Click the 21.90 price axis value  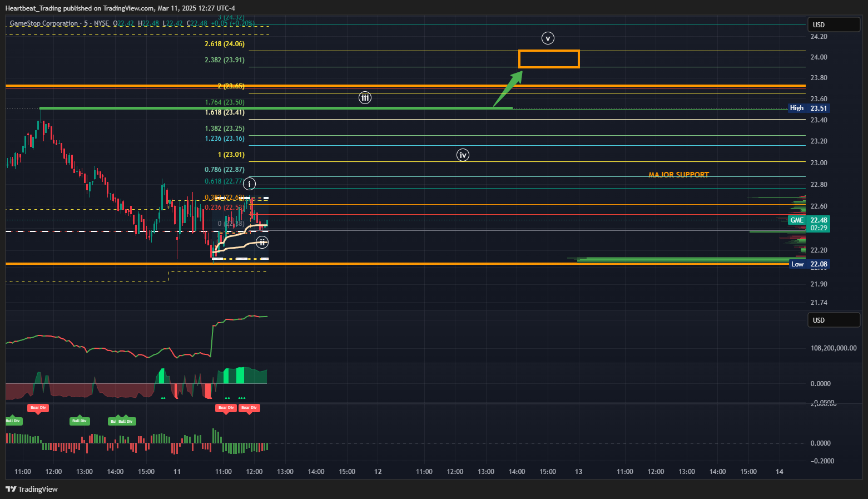[819, 284]
